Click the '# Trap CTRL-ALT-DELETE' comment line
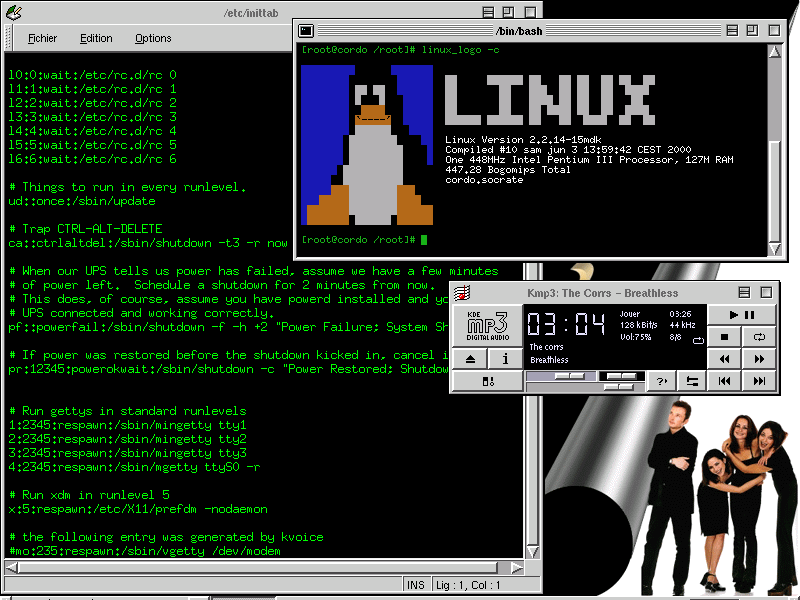 86,229
